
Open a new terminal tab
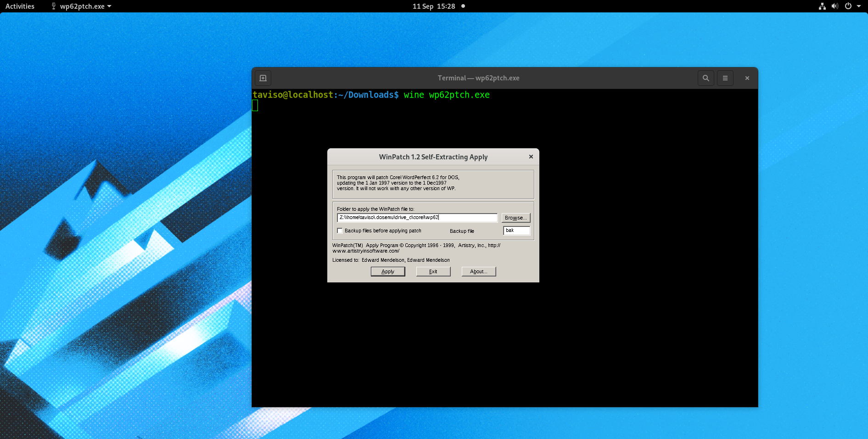click(263, 78)
